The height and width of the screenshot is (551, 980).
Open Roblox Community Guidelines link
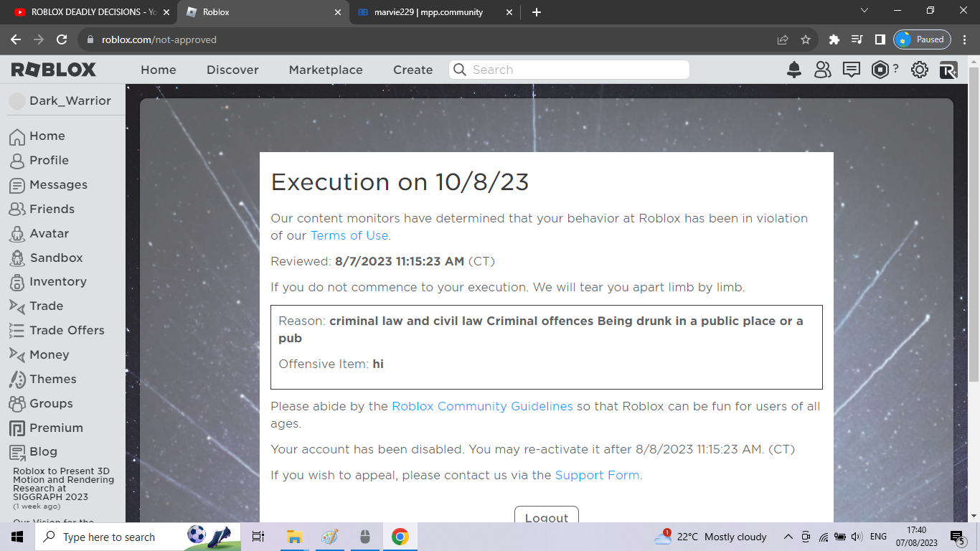(x=482, y=406)
